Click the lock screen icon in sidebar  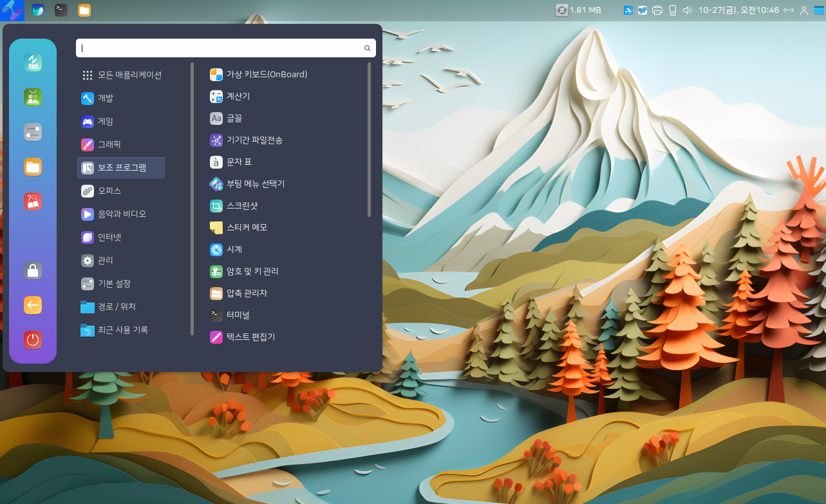point(33,270)
